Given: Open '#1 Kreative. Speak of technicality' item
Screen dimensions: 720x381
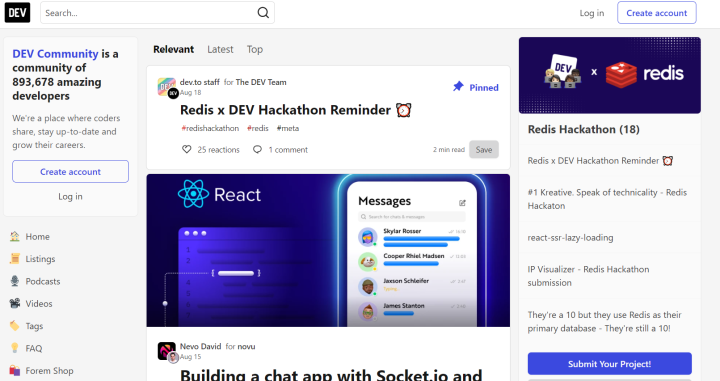Looking at the screenshot, I should pyautogui.click(x=607, y=199).
